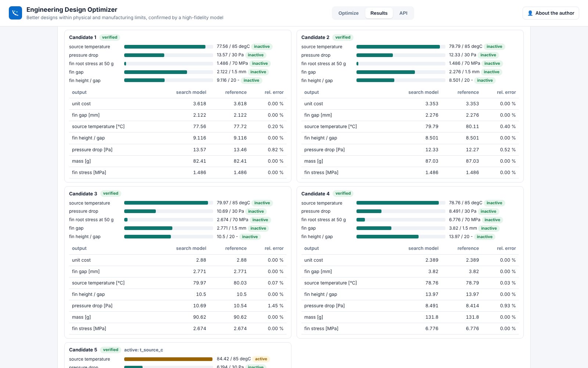Click the 'reference' column header in Candidate 3
588x368 pixels.
(x=236, y=248)
